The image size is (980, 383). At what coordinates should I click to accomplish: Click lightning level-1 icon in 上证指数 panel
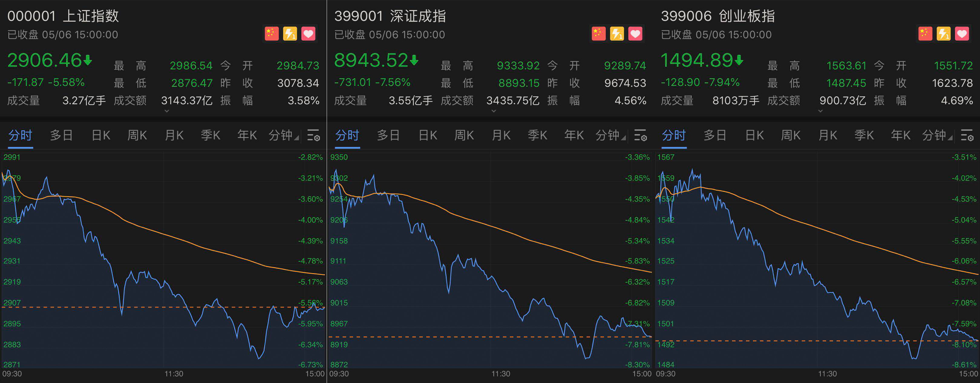tap(290, 34)
